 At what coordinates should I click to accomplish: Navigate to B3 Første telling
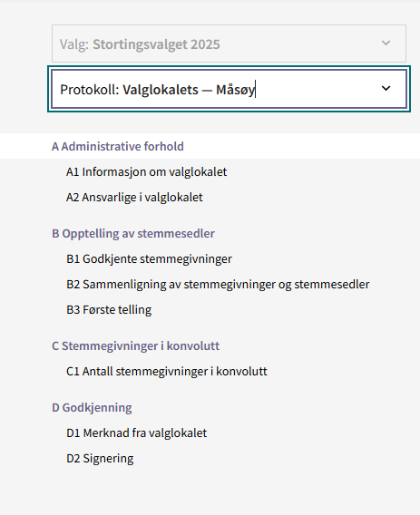(x=109, y=309)
